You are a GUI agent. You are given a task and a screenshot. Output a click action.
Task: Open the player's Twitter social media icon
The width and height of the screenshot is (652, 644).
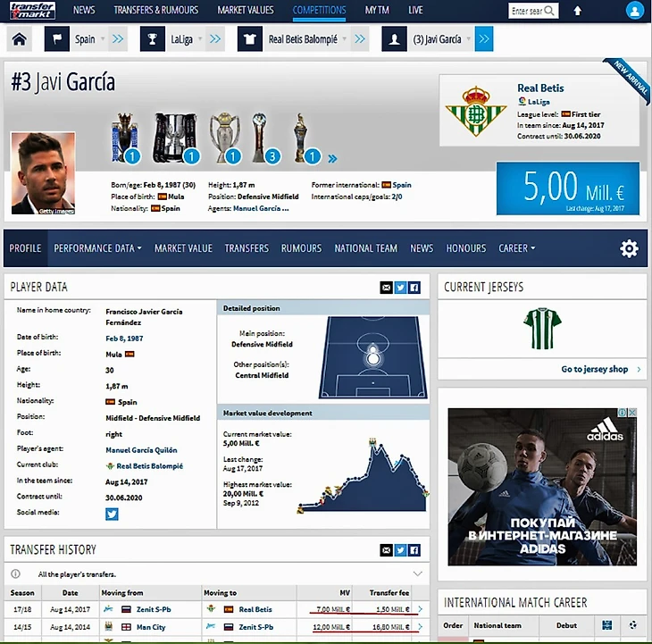tap(112, 514)
